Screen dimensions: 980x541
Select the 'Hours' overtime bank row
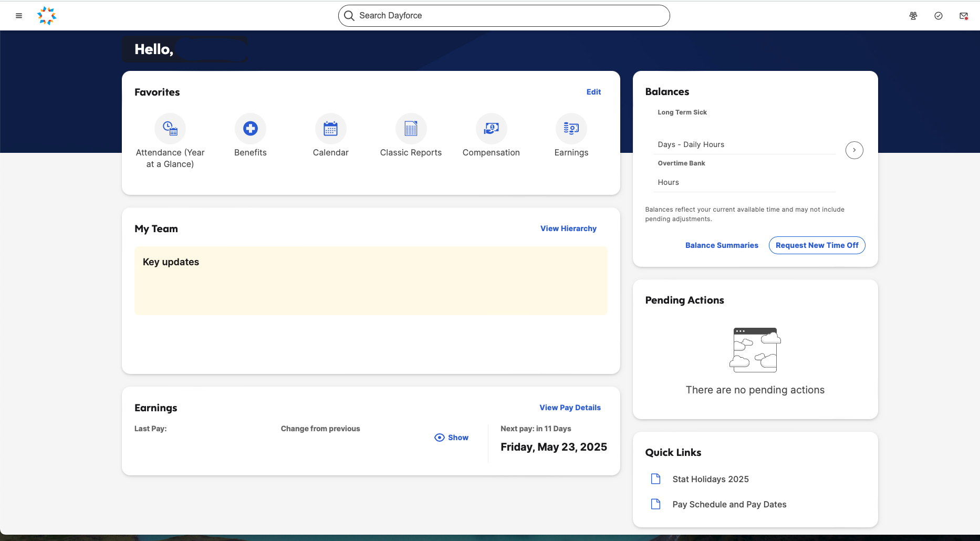click(x=744, y=182)
